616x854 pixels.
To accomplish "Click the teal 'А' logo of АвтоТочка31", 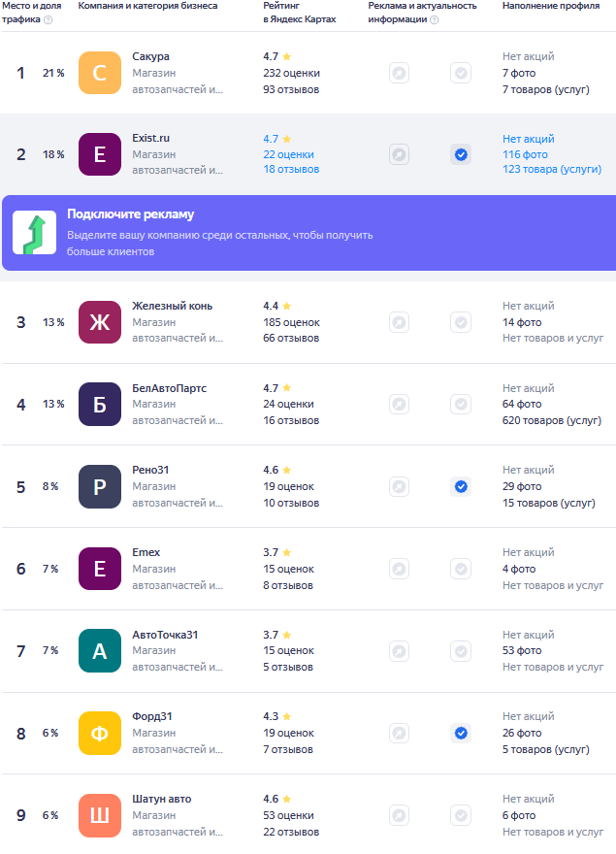I will 100,651.
